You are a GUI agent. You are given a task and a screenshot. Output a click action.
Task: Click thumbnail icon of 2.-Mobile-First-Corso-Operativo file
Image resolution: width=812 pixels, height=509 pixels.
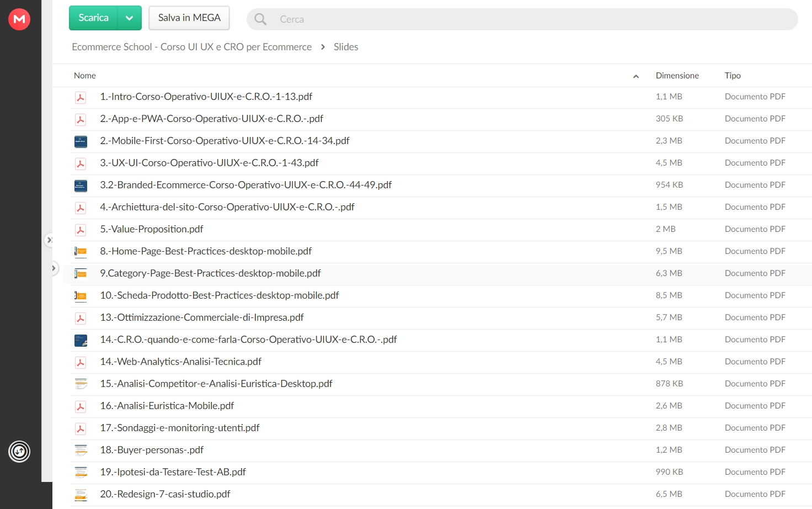click(81, 142)
